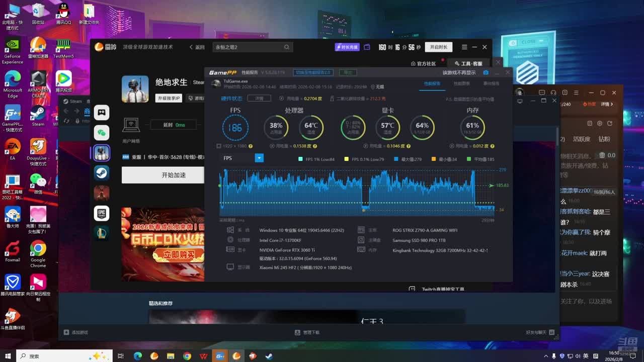Click 该游戏不再显示 in GamePP
This screenshot has width=644, height=362.
(x=459, y=73)
